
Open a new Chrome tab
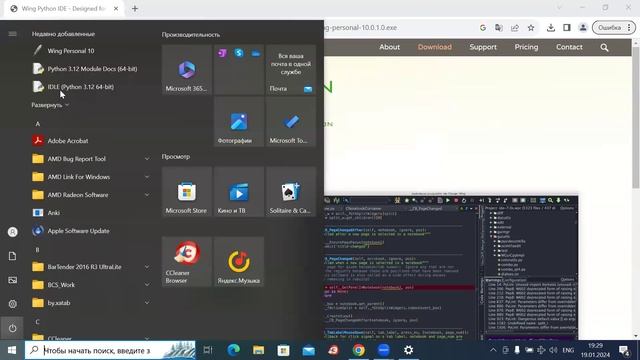click(x=135, y=9)
